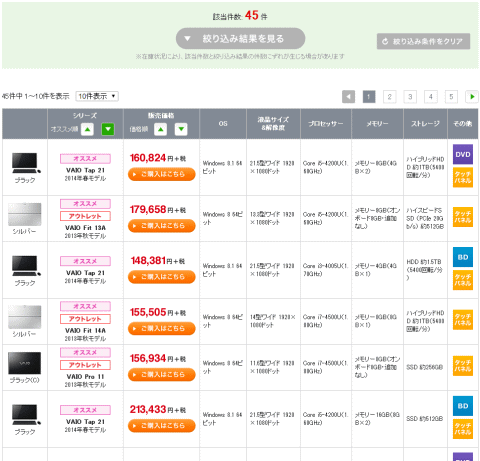
Task: Click the ストレージ column header
Action: click(425, 124)
